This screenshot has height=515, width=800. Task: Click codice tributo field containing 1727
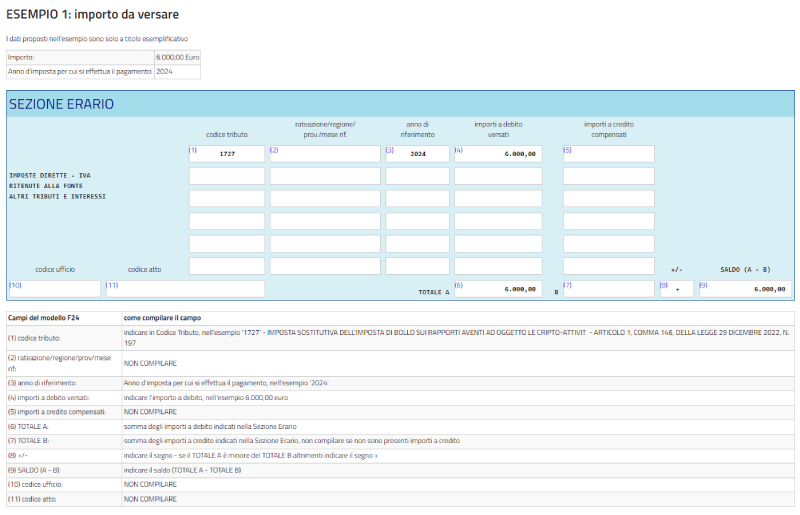[x=226, y=154]
